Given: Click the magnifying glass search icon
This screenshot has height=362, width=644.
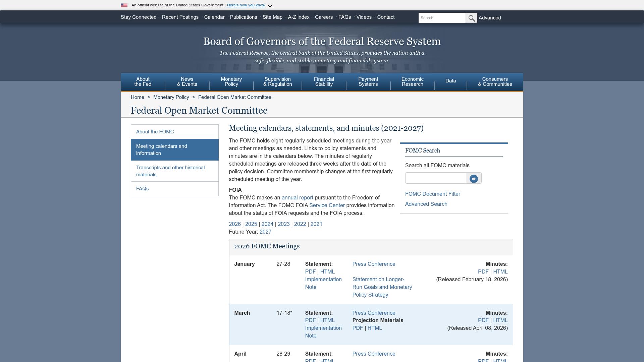Looking at the screenshot, I should pyautogui.click(x=471, y=18).
